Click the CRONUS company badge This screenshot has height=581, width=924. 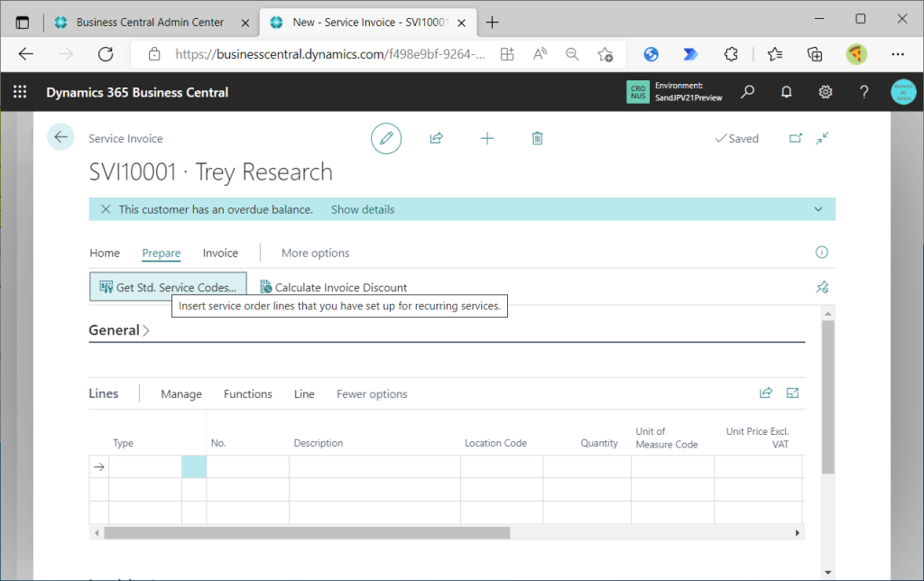(x=638, y=92)
